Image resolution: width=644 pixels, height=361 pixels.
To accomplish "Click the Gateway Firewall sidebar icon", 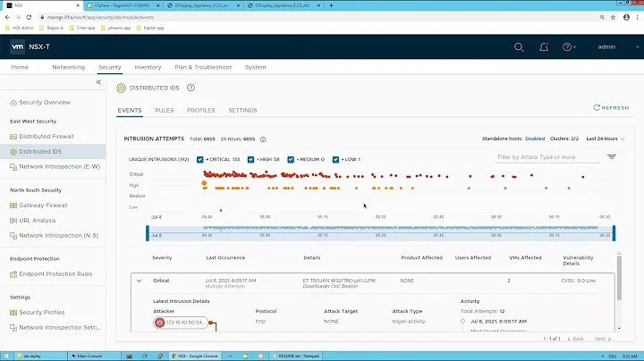I will coord(13,206).
